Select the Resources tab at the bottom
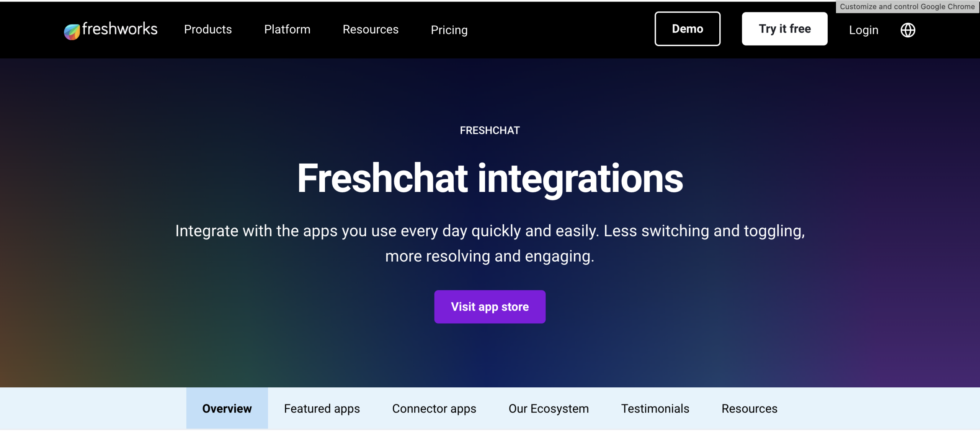 [x=749, y=408]
